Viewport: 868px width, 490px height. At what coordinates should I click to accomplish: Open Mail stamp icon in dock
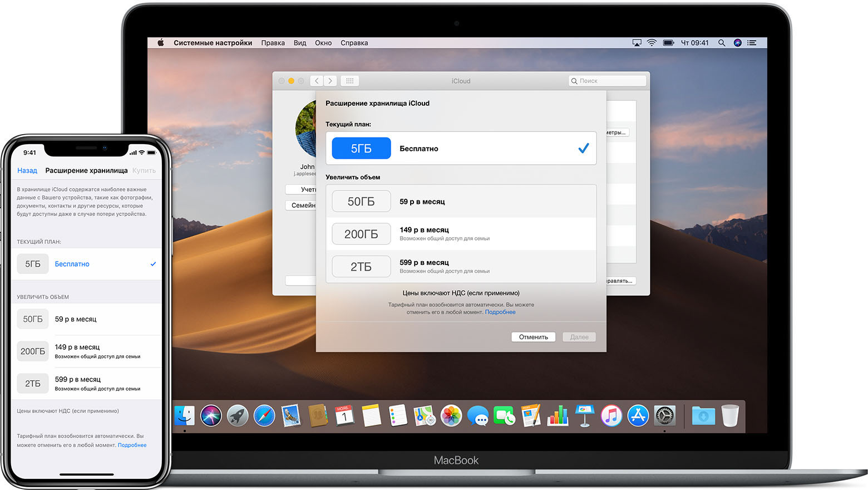291,416
